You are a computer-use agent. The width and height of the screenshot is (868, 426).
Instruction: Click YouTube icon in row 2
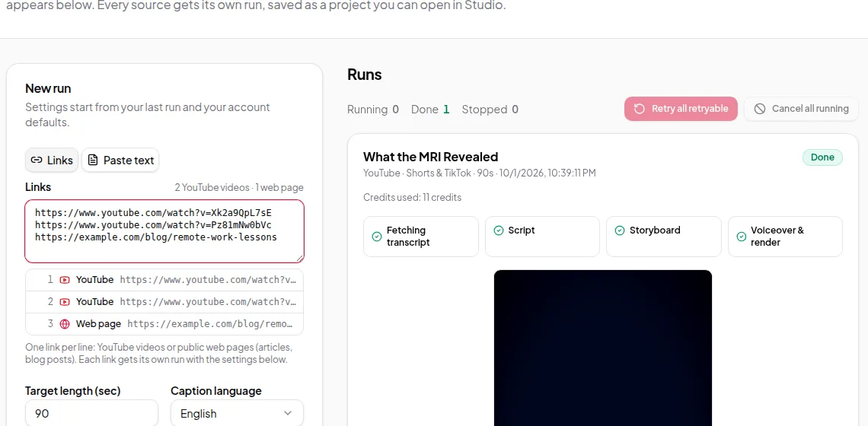tap(65, 302)
